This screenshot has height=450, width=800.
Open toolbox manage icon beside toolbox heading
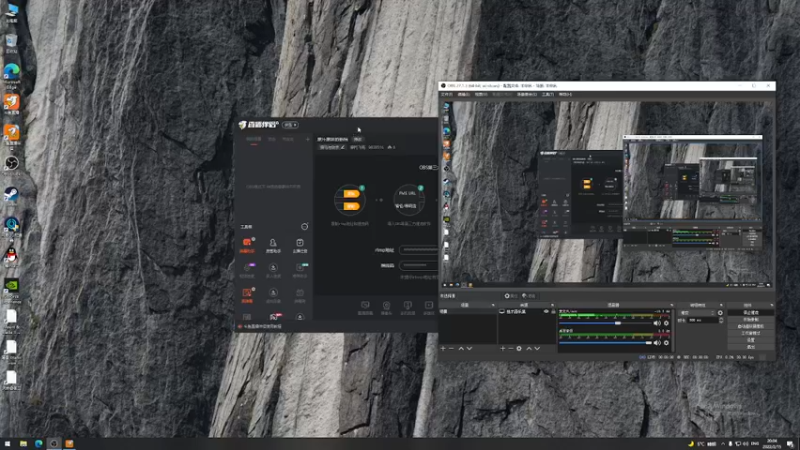pos(305,227)
